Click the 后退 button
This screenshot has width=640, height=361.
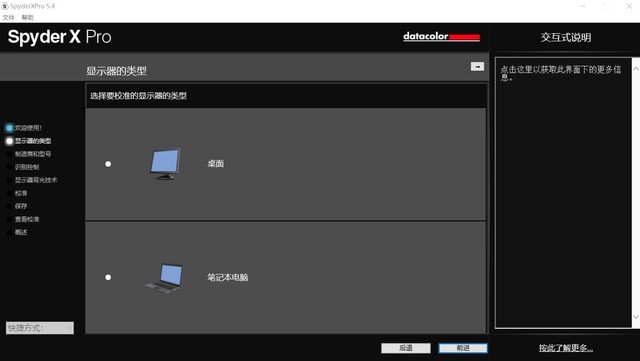point(406,348)
